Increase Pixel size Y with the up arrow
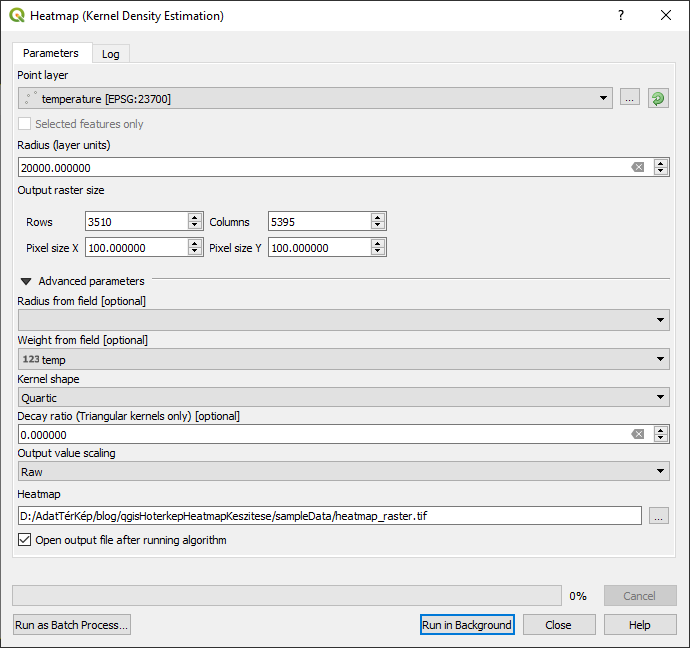Image resolution: width=690 pixels, height=648 pixels. pos(378,243)
